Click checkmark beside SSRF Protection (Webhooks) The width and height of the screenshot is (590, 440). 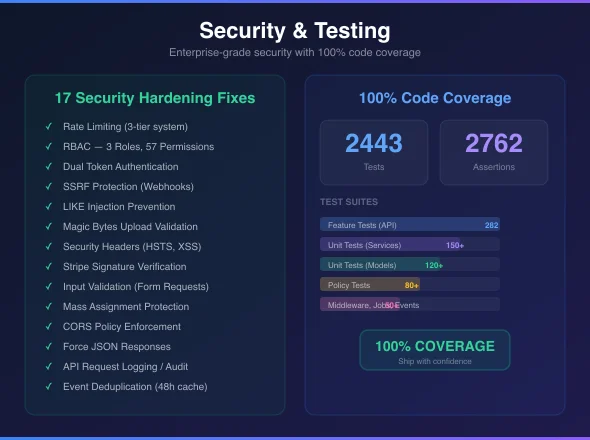click(x=49, y=186)
